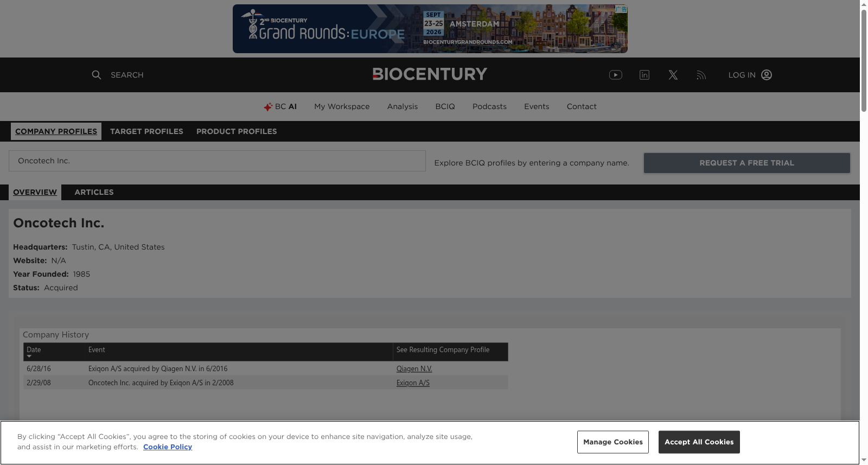Open BC AI menu item
Viewport: 868px width, 465px height.
click(280, 106)
